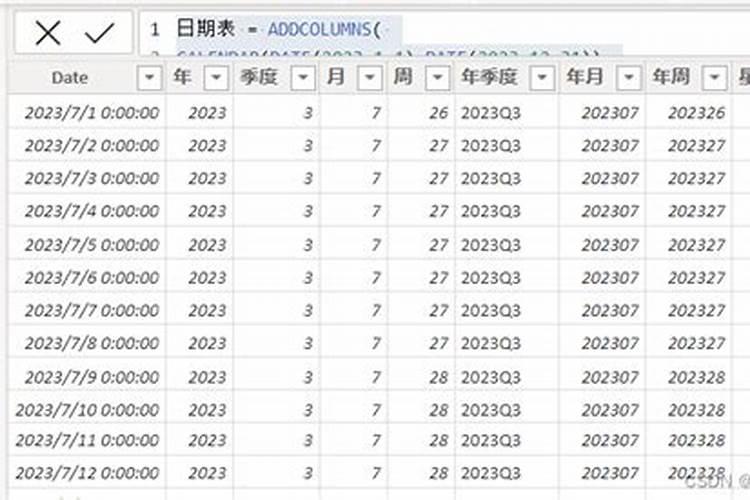Click 年周 value 202327 in 2023/7/5 row
The height and width of the screenshot is (500, 750).
(697, 245)
